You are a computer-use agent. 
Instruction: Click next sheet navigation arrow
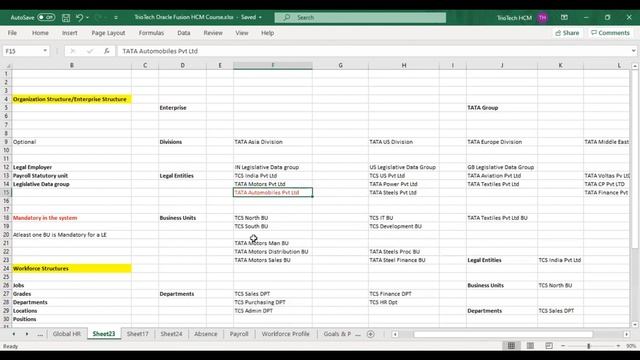27,334
